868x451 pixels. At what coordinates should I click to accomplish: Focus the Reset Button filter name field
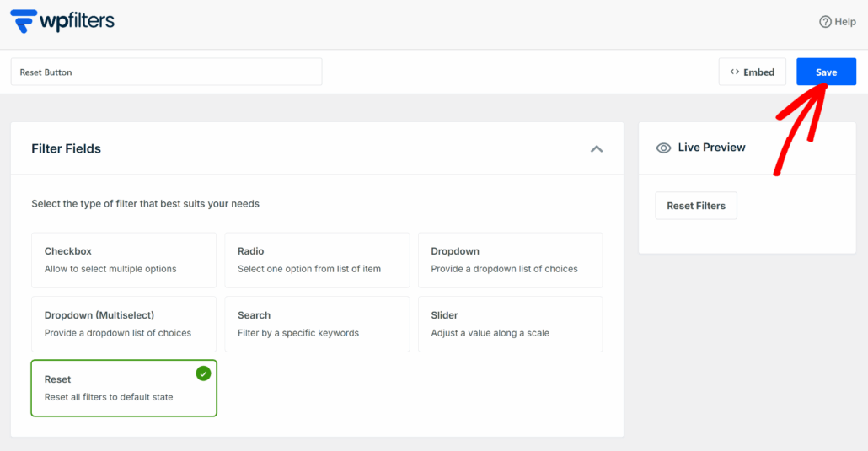(x=166, y=72)
